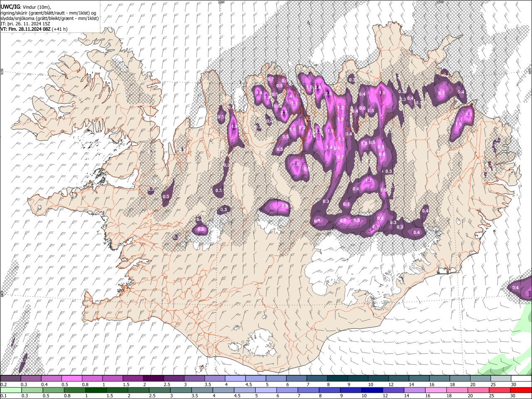
Task: Pick top-row legend swatch between 0.2 and 0.3
Action: [x=11, y=379]
